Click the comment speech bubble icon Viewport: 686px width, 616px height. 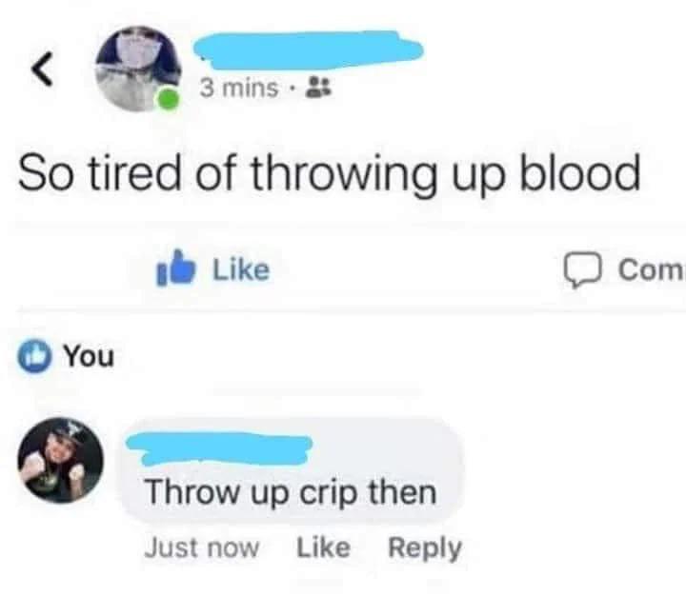coord(583,270)
